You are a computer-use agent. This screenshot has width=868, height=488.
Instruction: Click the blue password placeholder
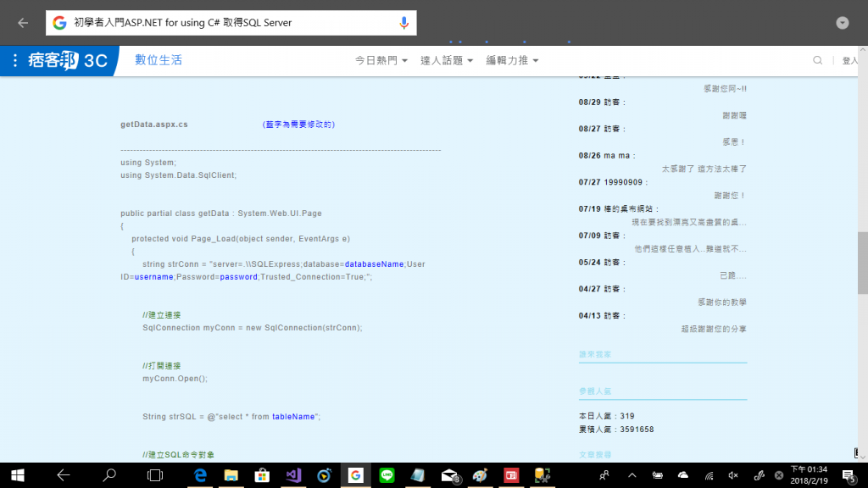238,277
